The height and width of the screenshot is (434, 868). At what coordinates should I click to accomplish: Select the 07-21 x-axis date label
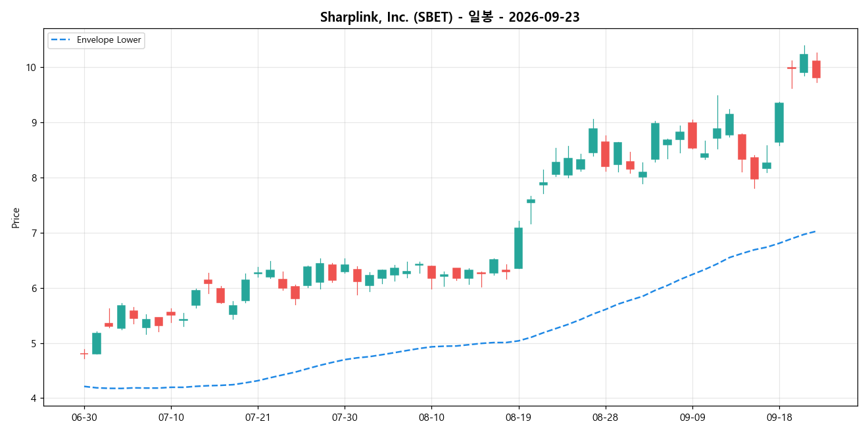258,417
